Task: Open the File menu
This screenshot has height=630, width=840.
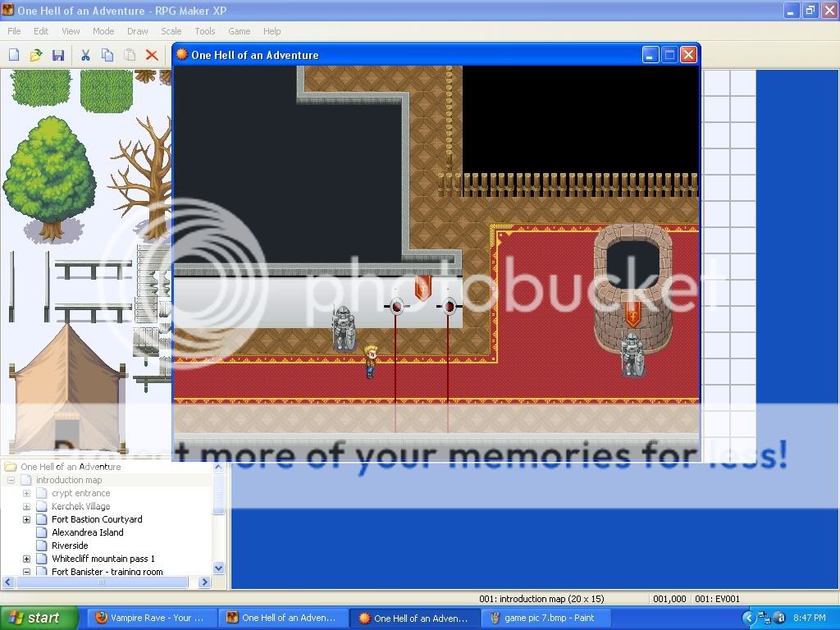Action: [14, 31]
